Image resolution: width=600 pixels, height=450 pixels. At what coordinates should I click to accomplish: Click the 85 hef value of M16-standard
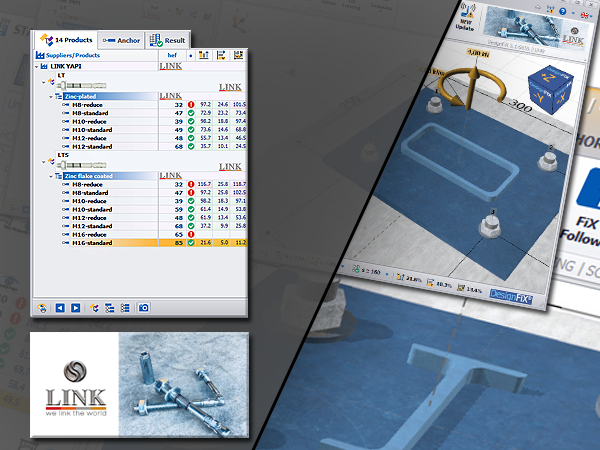pyautogui.click(x=179, y=243)
